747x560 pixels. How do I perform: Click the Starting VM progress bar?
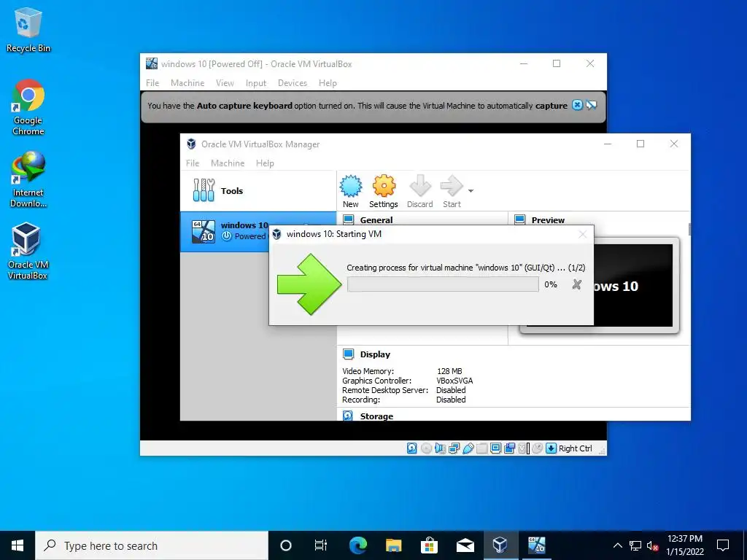click(443, 284)
